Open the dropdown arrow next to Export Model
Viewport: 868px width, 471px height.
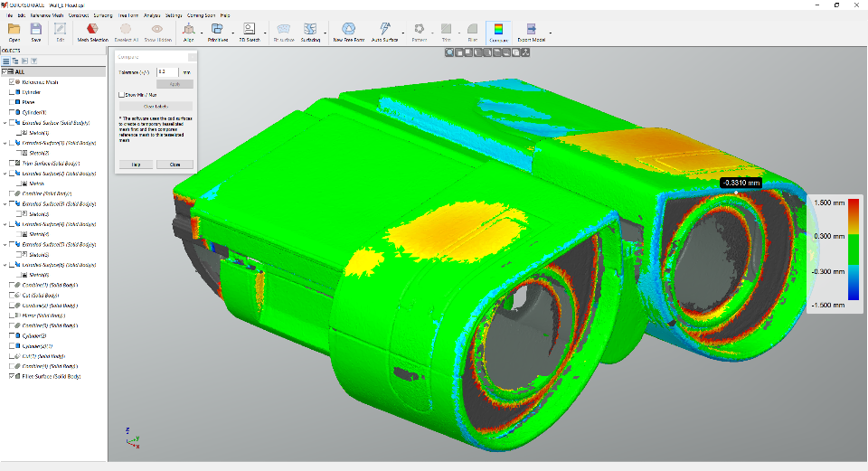coord(551,33)
